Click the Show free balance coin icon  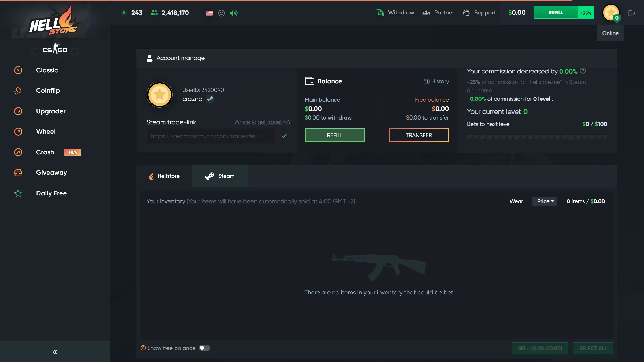[143, 348]
